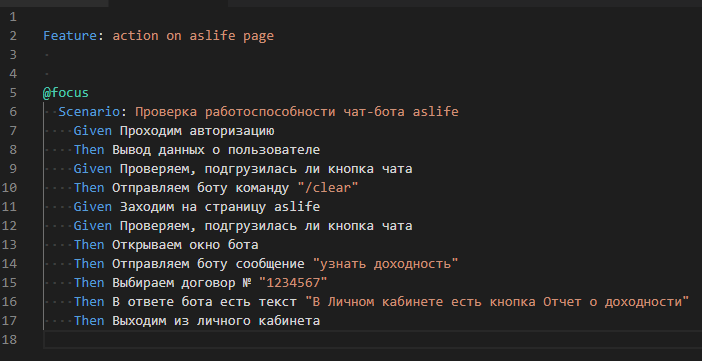Image resolution: width=702 pixels, height=361 pixels.
Task: Click line number 5 in the gutter
Action: 13,93
